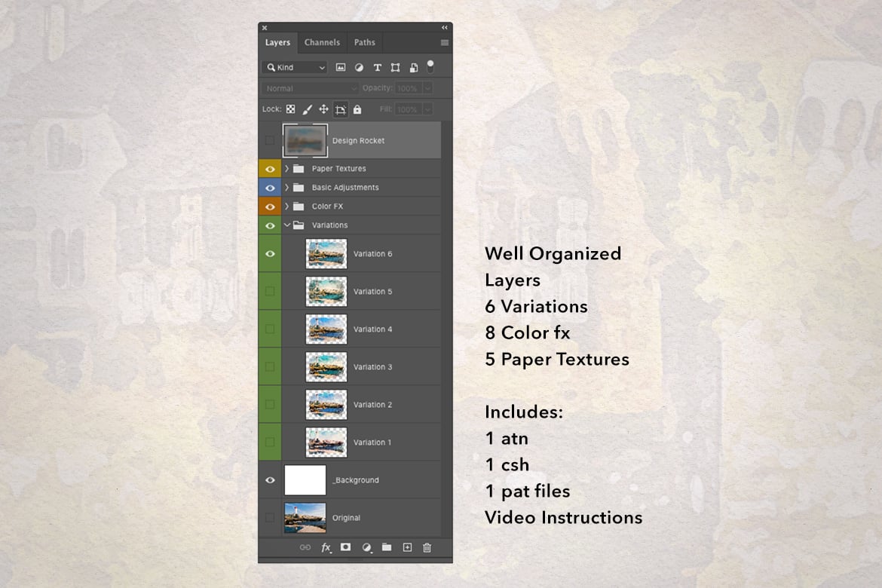Image resolution: width=882 pixels, height=588 pixels.
Task: Open the Kind filter dropdown
Action: (x=295, y=68)
